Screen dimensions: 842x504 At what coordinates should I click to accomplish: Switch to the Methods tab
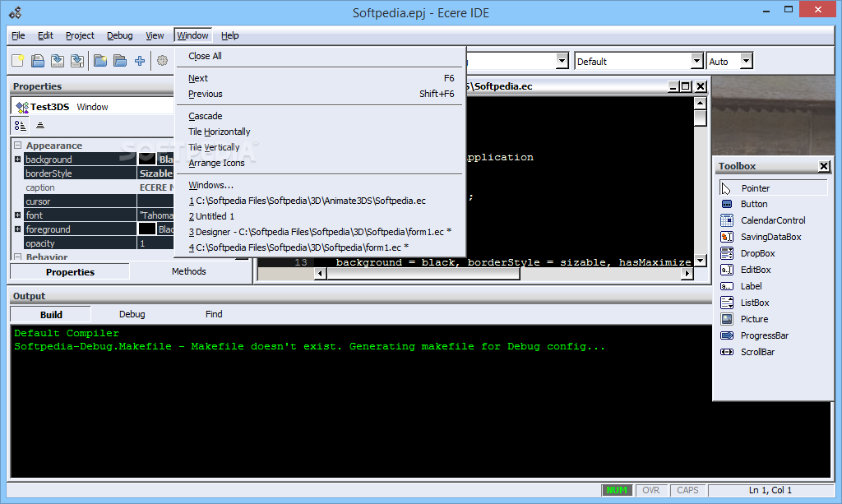coord(188,271)
